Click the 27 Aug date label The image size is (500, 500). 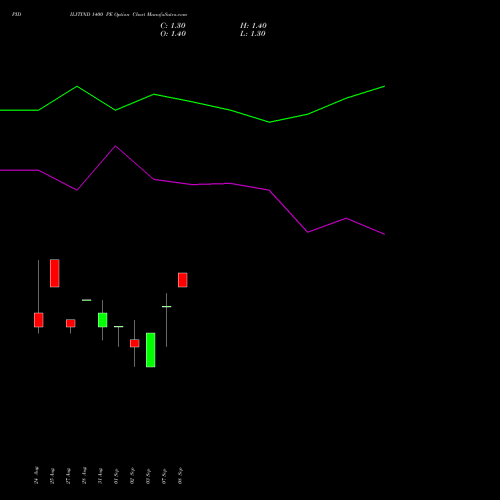[x=68, y=476]
